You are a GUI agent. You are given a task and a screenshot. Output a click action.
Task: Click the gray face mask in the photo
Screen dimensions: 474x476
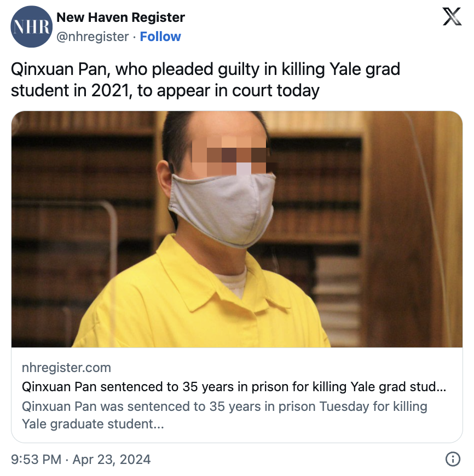click(222, 210)
